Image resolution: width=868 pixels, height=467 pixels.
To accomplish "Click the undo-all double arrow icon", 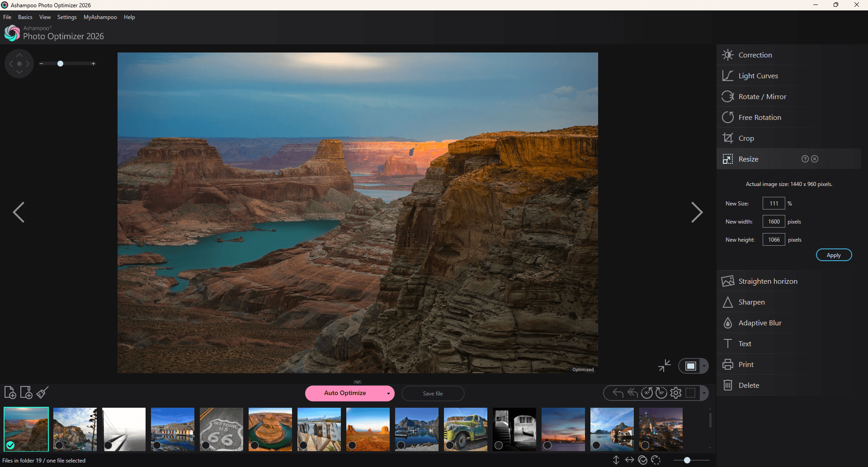I will 632,393.
